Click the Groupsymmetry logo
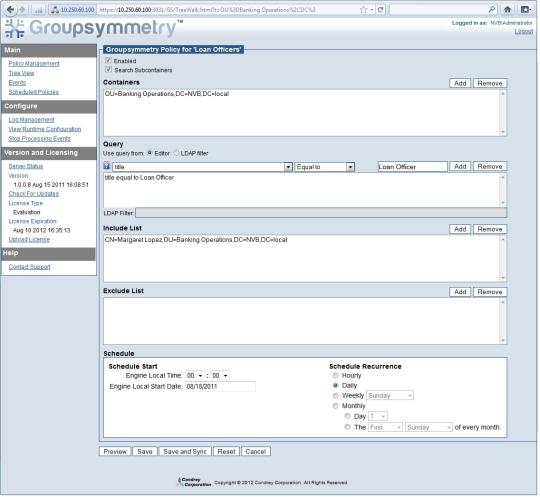 [94, 28]
